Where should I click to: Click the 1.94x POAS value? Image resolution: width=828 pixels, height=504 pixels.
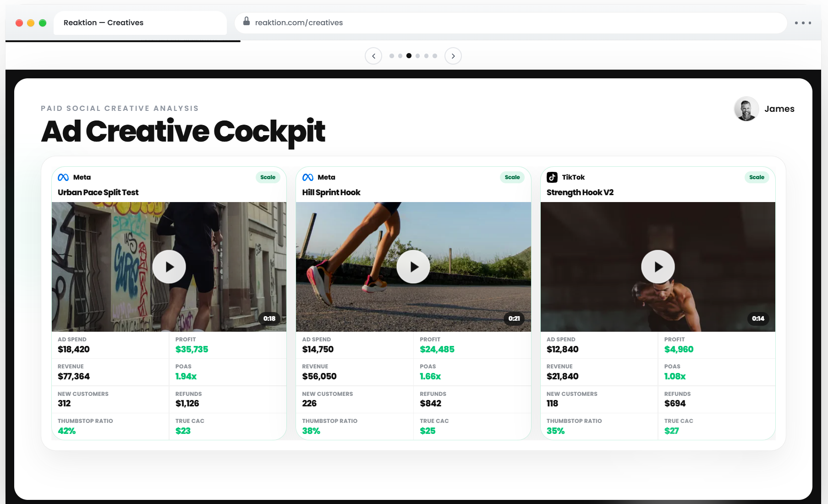186,376
